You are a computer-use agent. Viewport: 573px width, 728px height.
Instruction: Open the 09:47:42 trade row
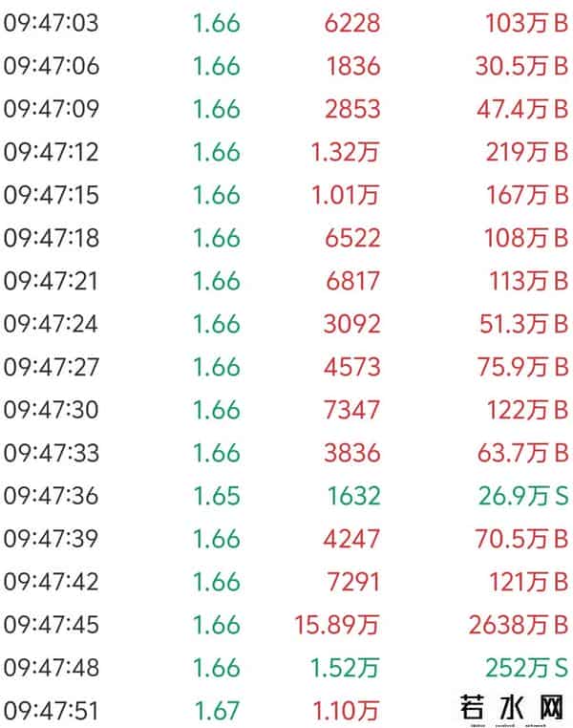pos(51,582)
